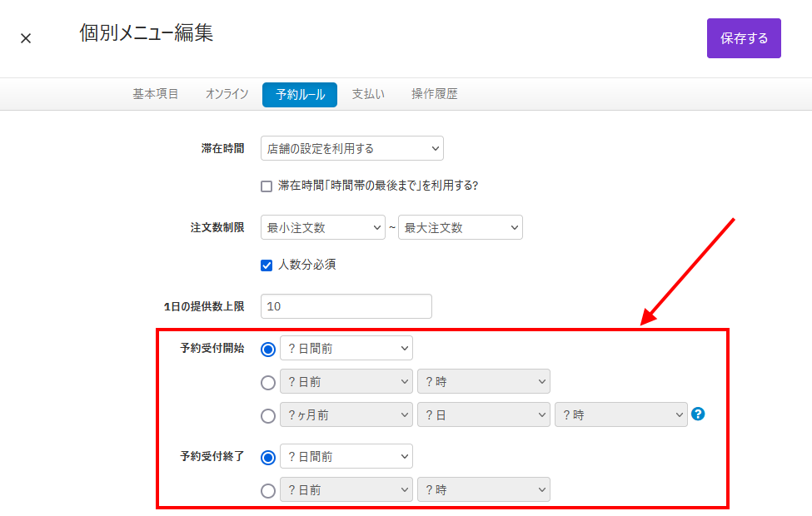Close the individual menu edit dialog
Image resolution: width=812 pixels, height=516 pixels.
click(x=26, y=38)
